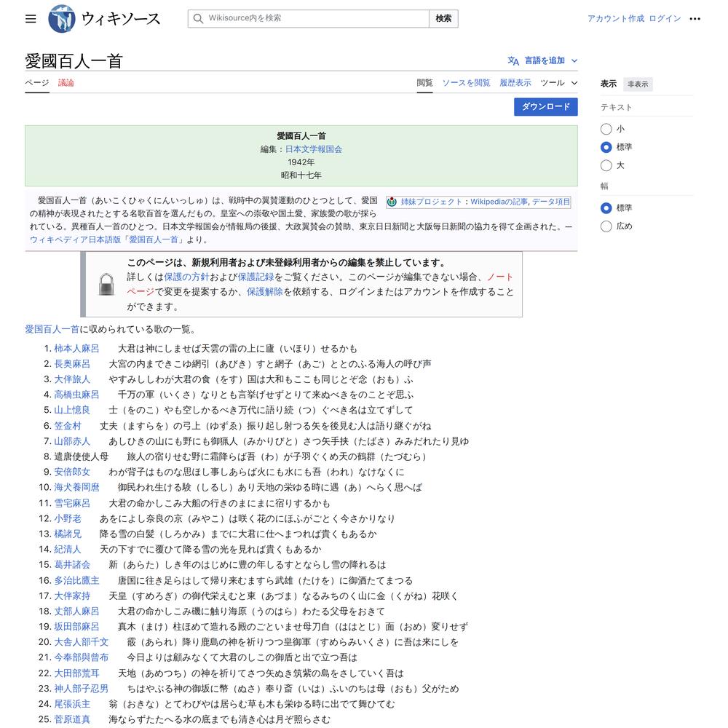Open poet link 大伴旅人
Screen dimensions: 728x728
[72, 380]
